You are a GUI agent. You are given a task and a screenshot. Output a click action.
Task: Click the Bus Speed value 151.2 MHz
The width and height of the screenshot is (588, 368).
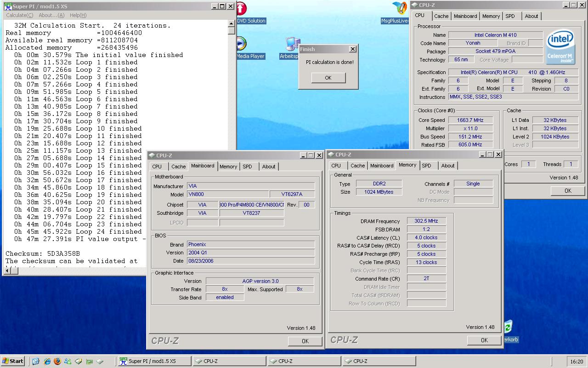[470, 137]
